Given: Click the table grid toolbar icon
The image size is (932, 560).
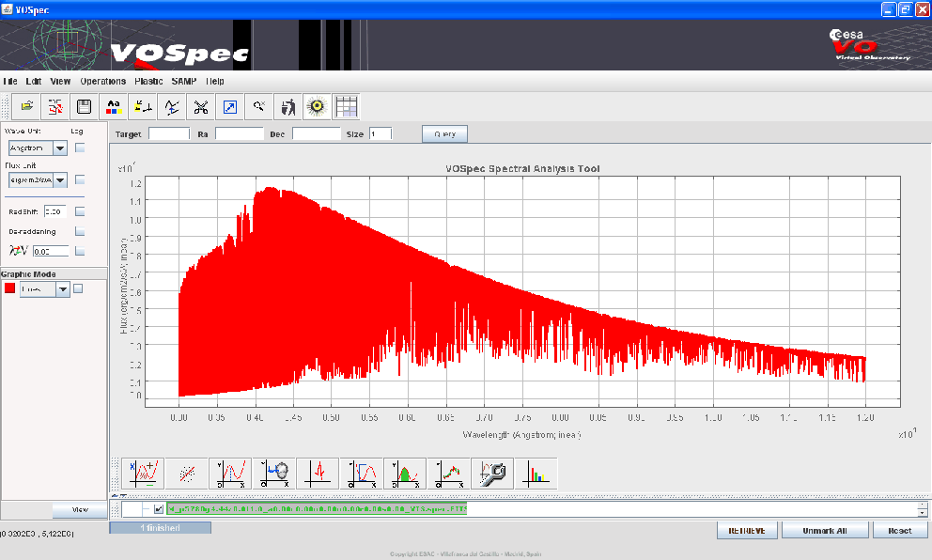Looking at the screenshot, I should pyautogui.click(x=347, y=106).
